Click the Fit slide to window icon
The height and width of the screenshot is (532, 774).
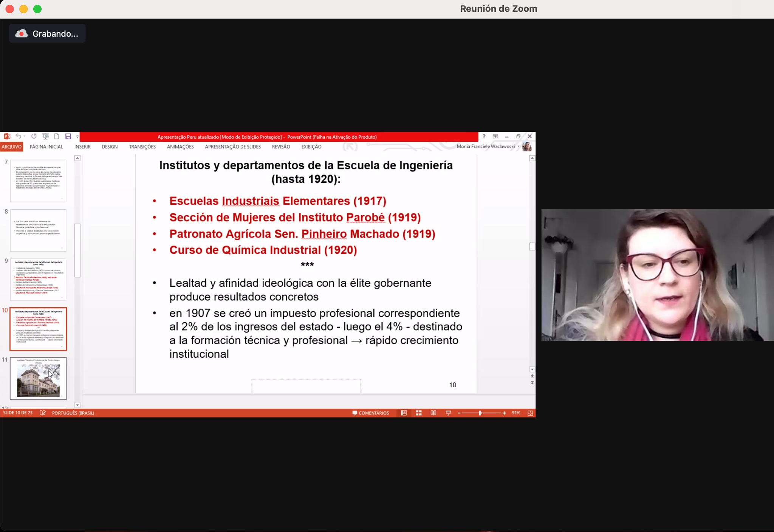[530, 413]
